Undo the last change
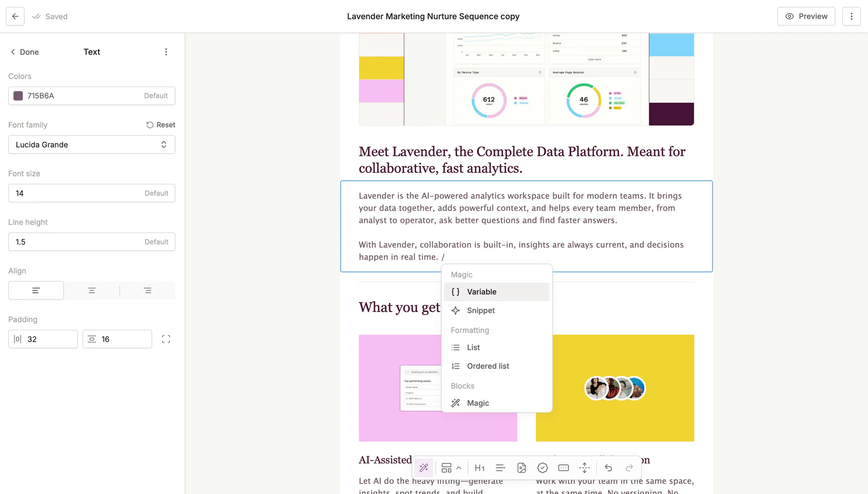 (x=608, y=467)
